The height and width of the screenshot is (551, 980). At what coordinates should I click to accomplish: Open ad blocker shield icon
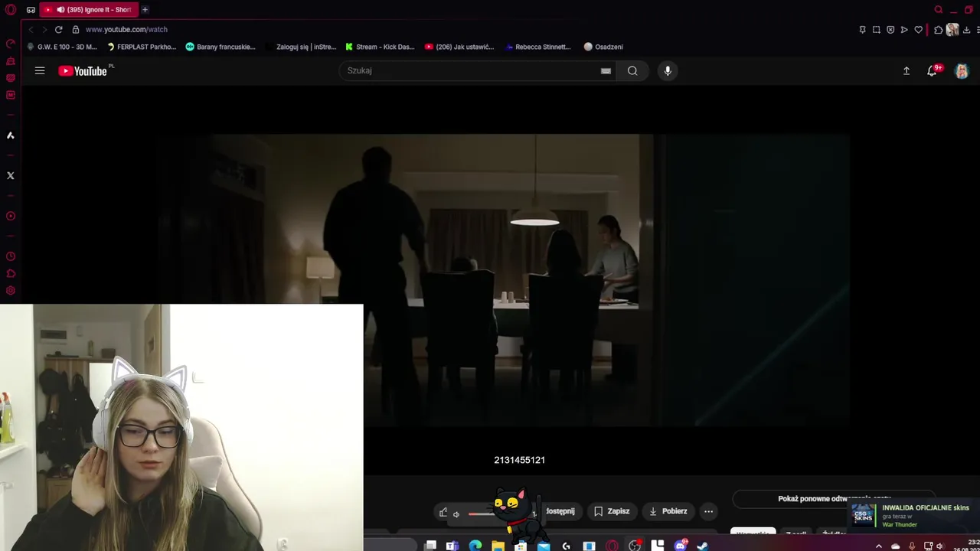click(890, 30)
